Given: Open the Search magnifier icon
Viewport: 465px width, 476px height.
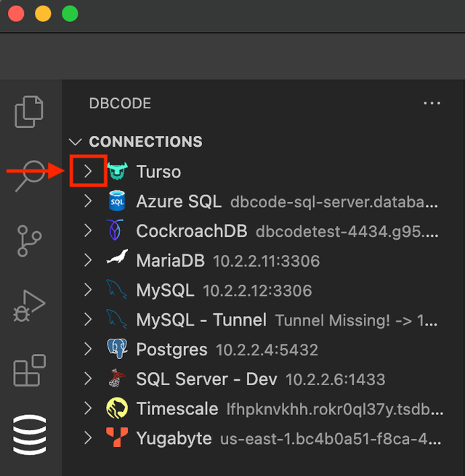Looking at the screenshot, I should click(x=31, y=174).
